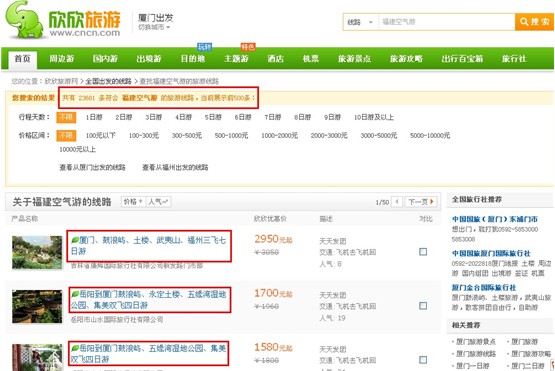The image size is (555, 371).
Task: Open the 出境游 navigation tab
Action: 149,59
